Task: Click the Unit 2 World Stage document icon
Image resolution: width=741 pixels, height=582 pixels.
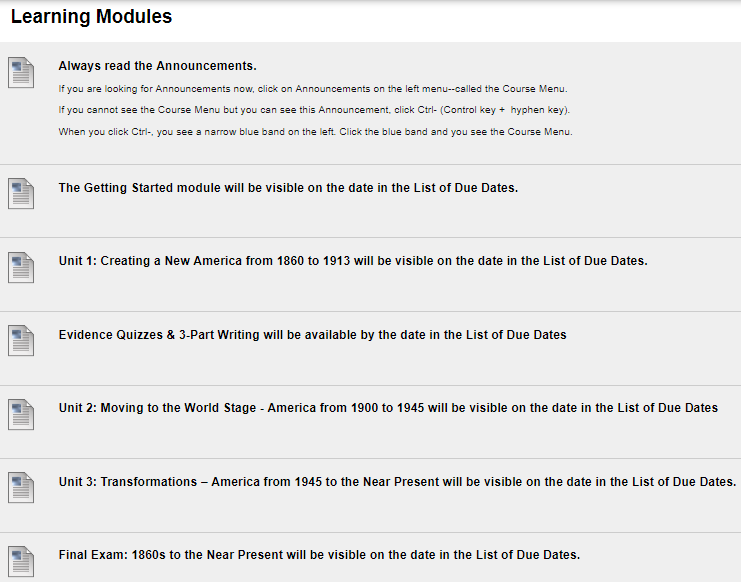Action: [x=21, y=415]
